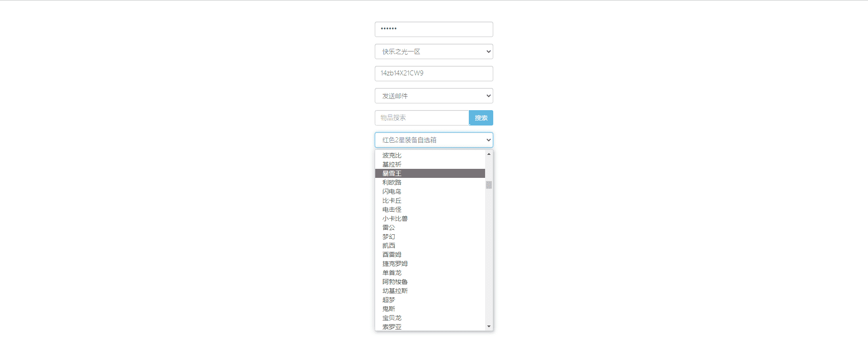Viewport: 868px width, 344px height.
Task: Select 索罗亚 at list bottom
Action: pyautogui.click(x=430, y=326)
